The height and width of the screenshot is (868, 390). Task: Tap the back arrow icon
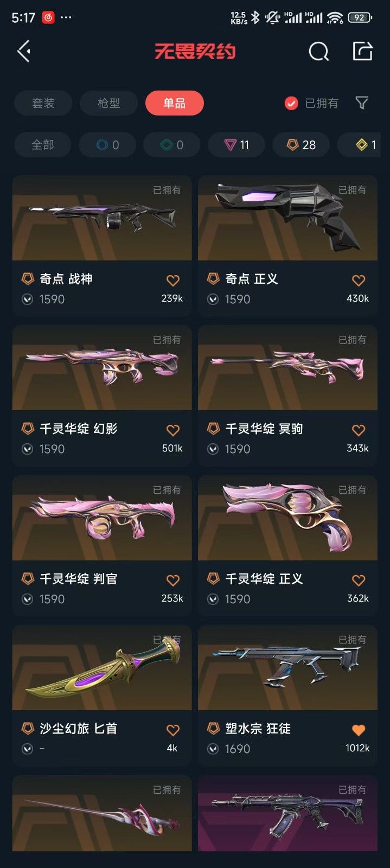23,52
